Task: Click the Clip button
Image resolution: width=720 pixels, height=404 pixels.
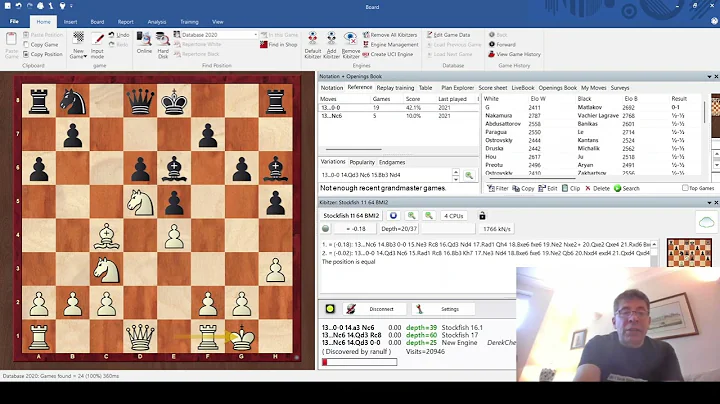Action: coord(571,188)
